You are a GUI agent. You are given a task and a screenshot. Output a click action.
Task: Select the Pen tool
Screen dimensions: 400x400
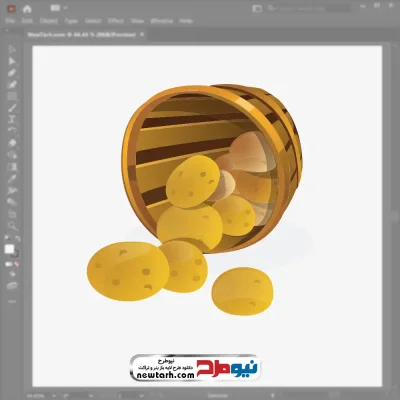[x=12, y=73]
